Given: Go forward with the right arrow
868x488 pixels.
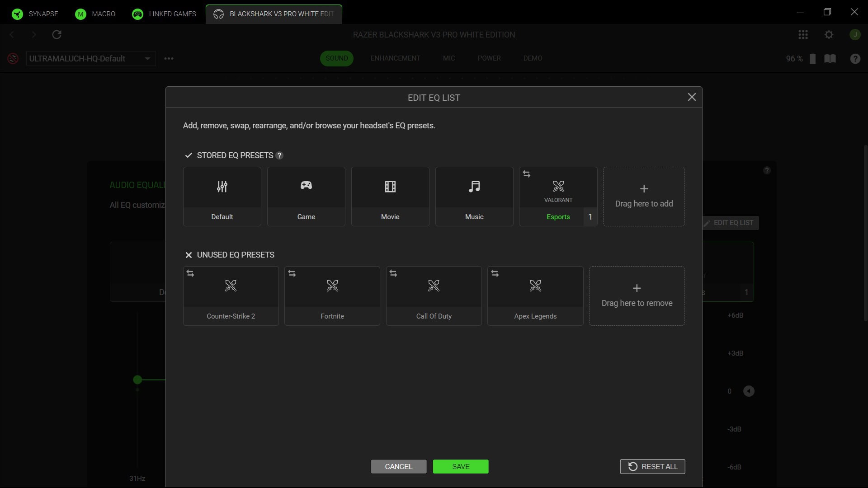Looking at the screenshot, I should 34,35.
